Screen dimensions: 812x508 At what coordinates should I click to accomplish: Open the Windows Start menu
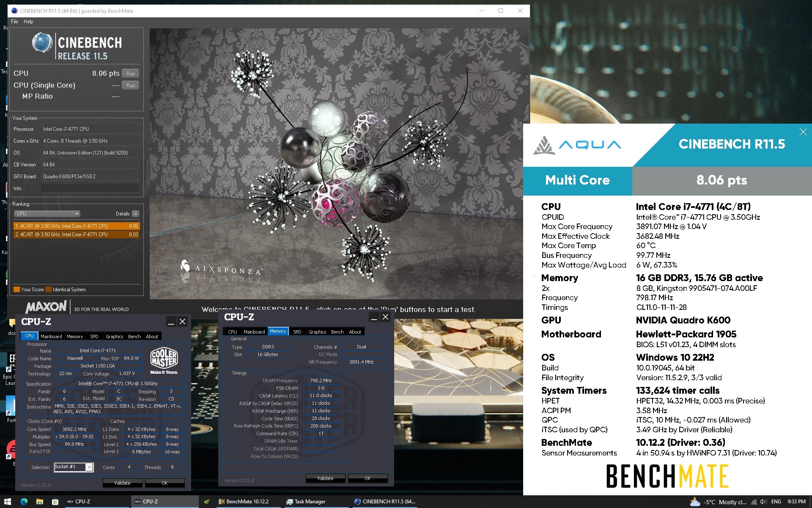point(8,502)
